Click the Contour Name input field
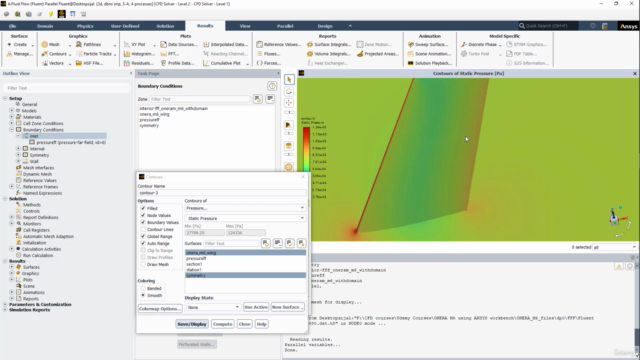This screenshot has width=640, height=360. tap(222, 193)
